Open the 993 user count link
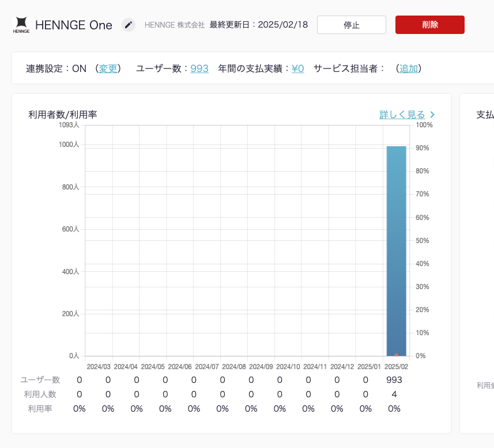494x448 pixels. click(x=199, y=69)
